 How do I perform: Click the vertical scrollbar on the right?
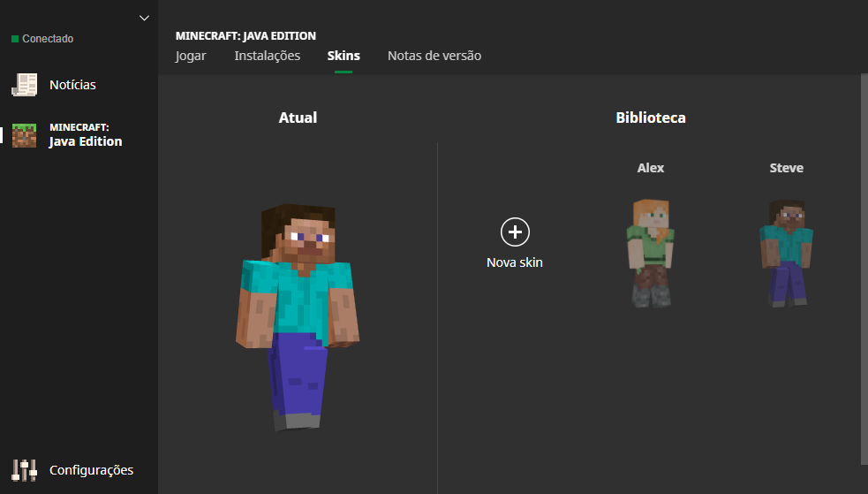(864, 270)
